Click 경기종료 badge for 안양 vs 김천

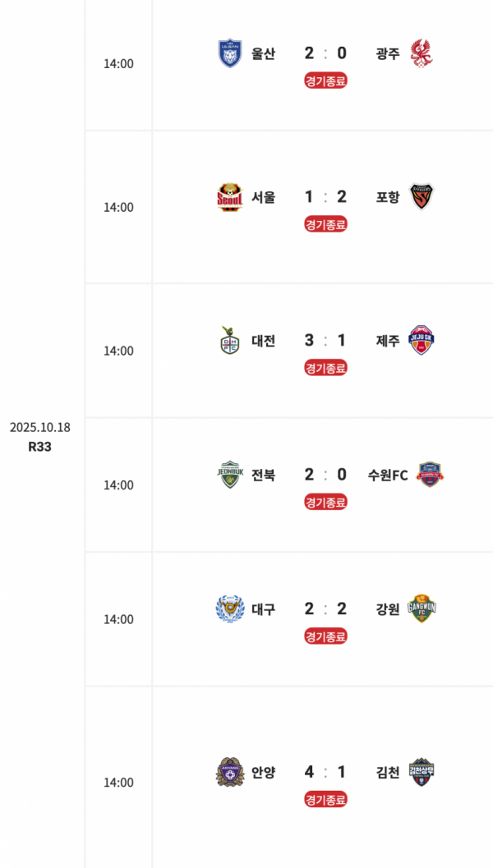click(325, 799)
